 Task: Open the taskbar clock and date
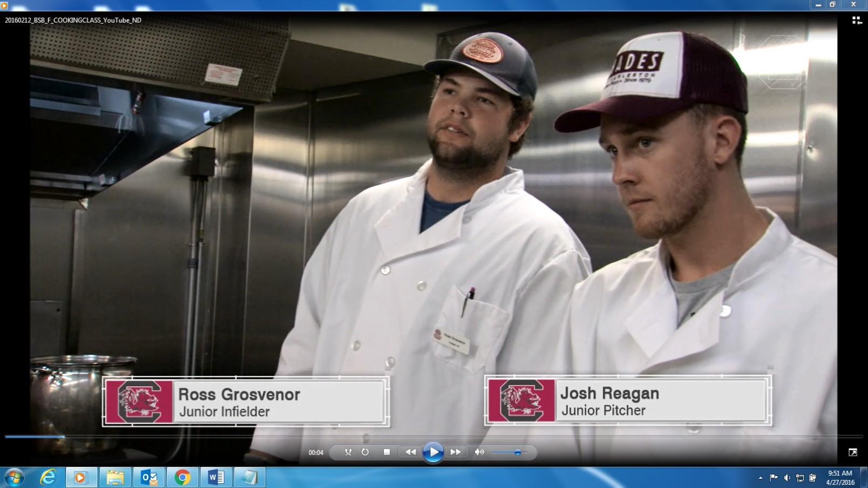coord(840,478)
